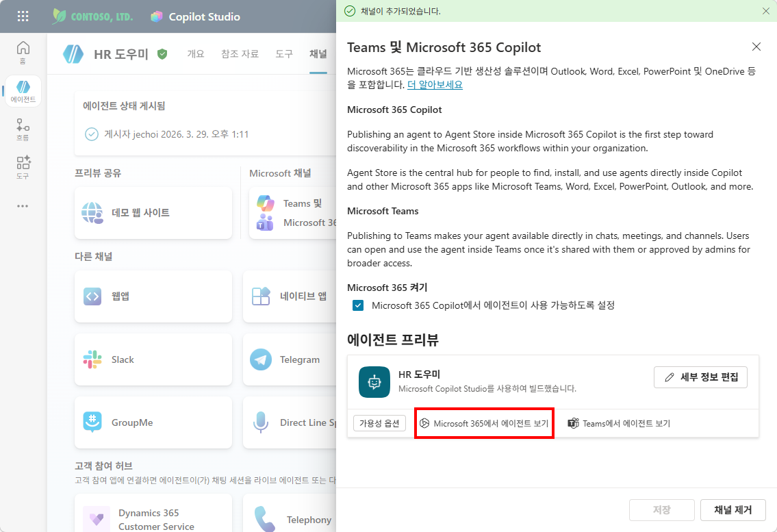Open 가용성 옵션
The height and width of the screenshot is (532, 777).
click(379, 423)
